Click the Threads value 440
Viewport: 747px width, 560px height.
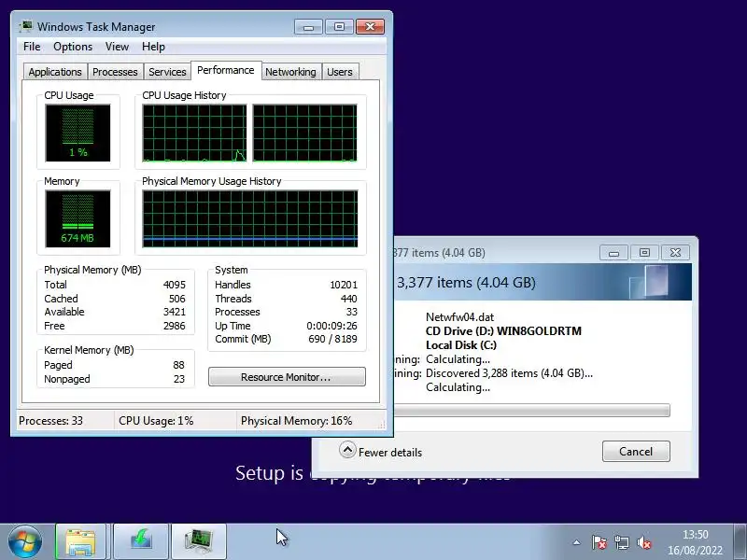click(348, 299)
